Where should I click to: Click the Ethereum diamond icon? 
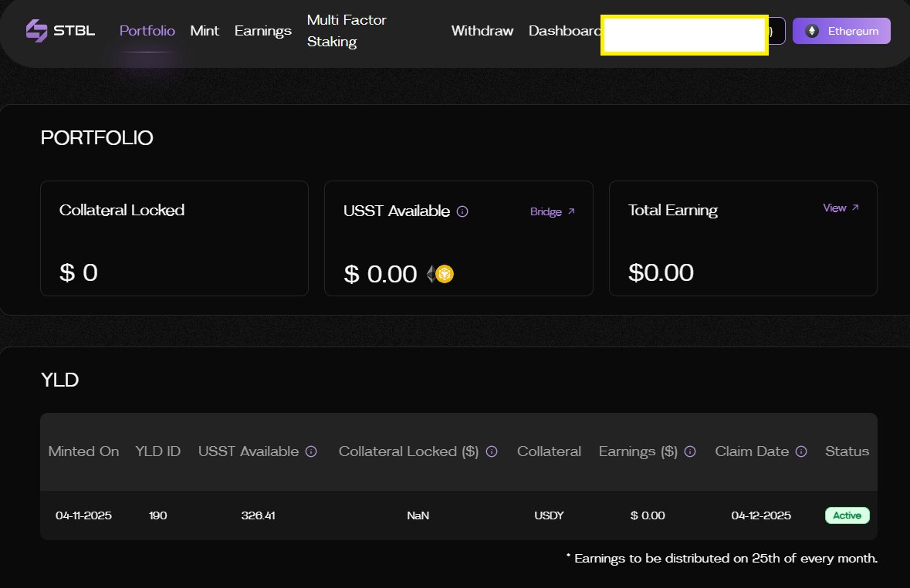point(812,31)
